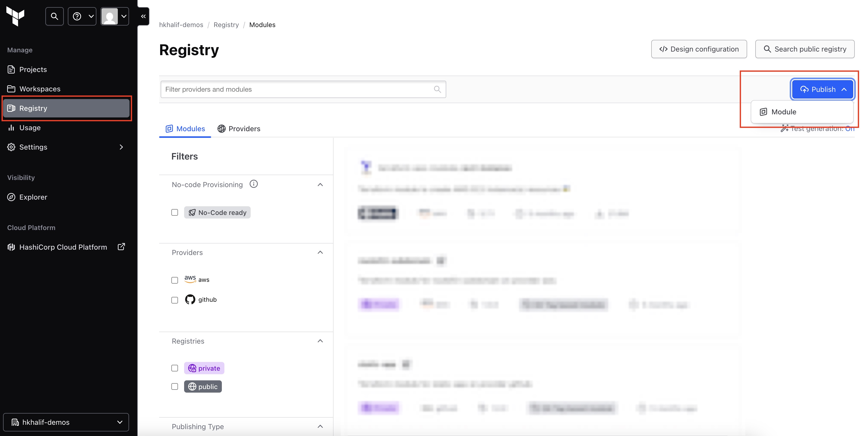Click the Registry sidebar icon
The width and height of the screenshot is (868, 436).
[11, 108]
